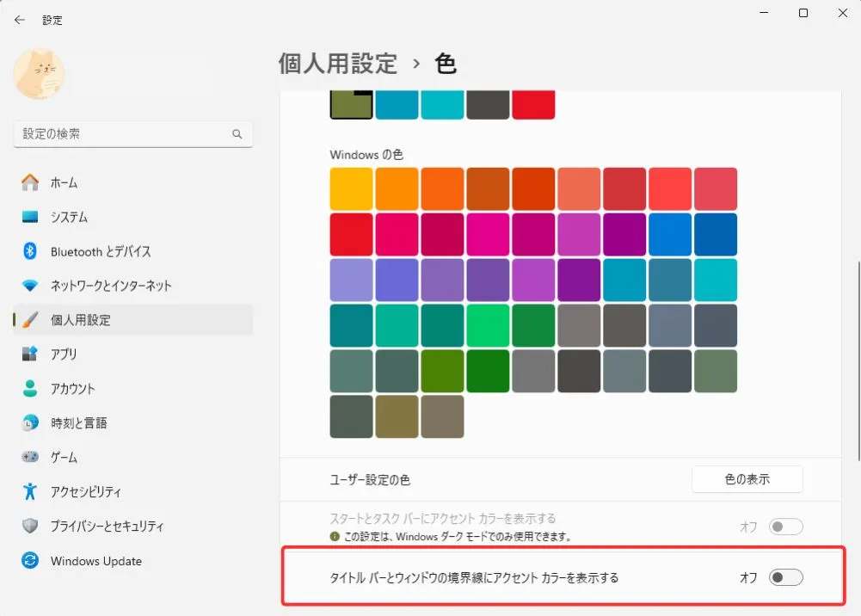Screen dimensions: 861x616
Task: Click the ネットワーク wifi icon
Action: (x=30, y=286)
